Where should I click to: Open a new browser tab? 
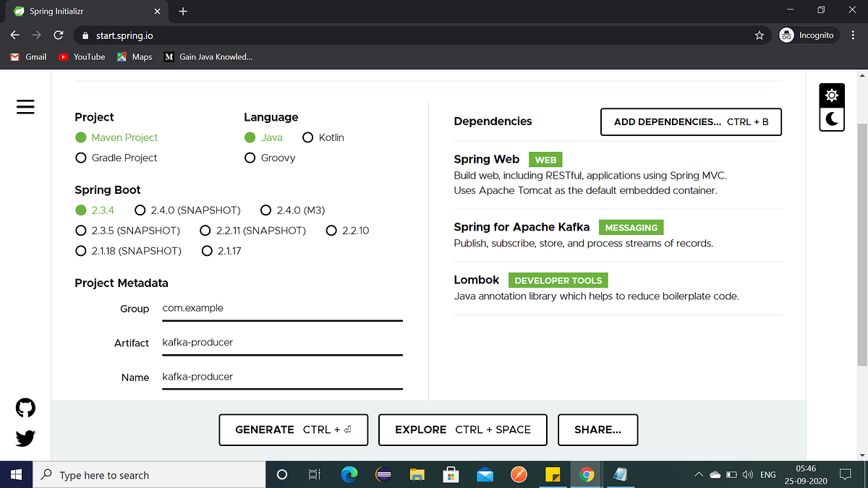coord(183,11)
